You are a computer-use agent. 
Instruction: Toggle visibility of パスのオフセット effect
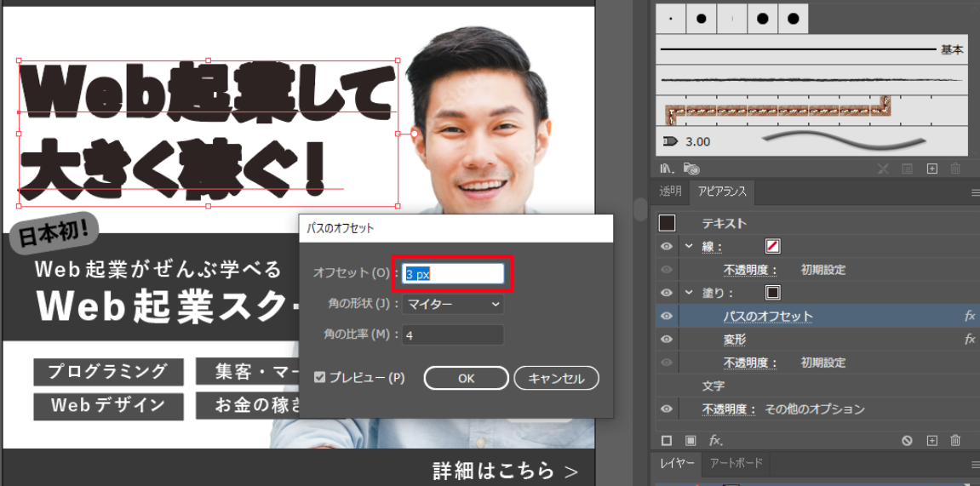click(667, 316)
